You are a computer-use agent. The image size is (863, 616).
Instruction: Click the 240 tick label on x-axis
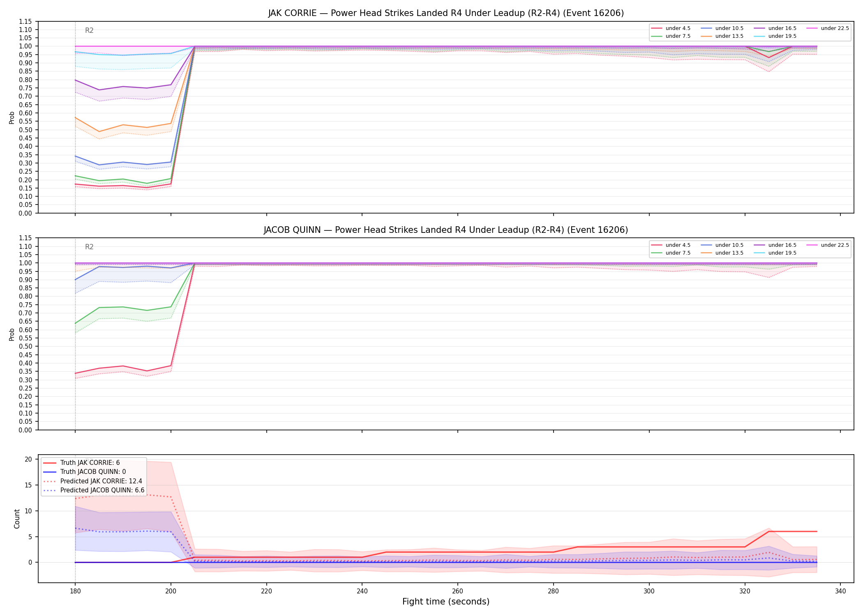(x=362, y=591)
